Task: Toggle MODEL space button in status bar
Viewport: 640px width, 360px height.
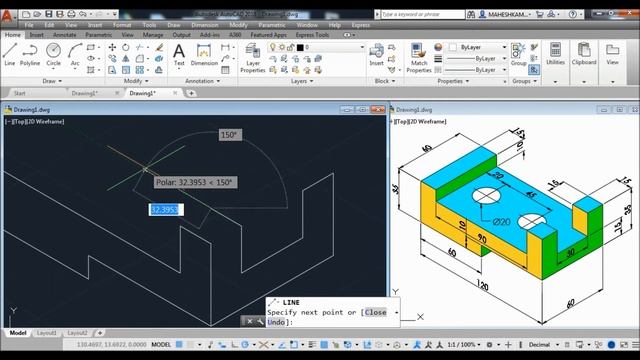Action: (161, 345)
